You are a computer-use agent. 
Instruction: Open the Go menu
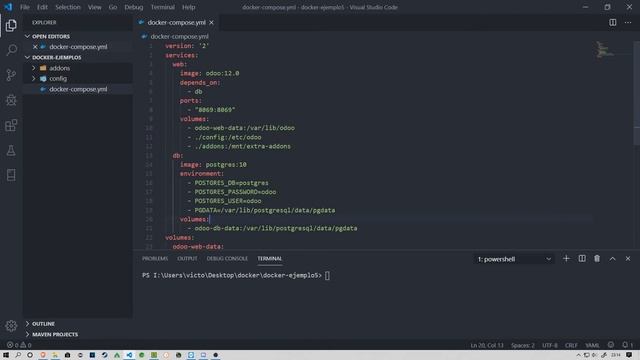coord(113,7)
